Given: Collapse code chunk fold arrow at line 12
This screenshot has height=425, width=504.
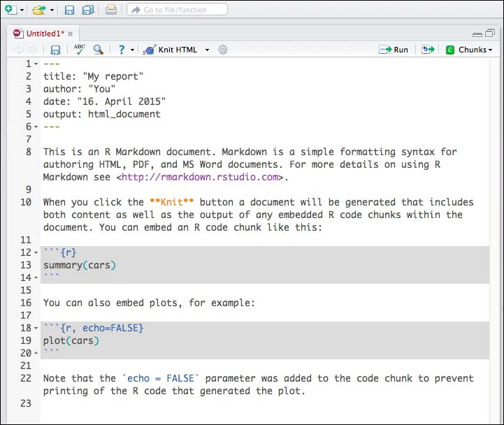Looking at the screenshot, I should point(36,252).
